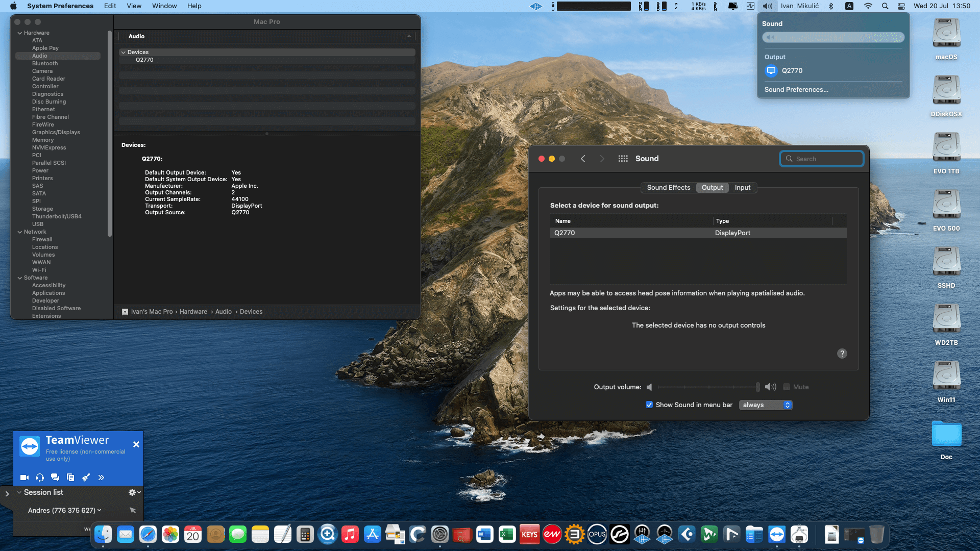Open Finder from the Dock
This screenshot has width=980, height=551.
[103, 534]
